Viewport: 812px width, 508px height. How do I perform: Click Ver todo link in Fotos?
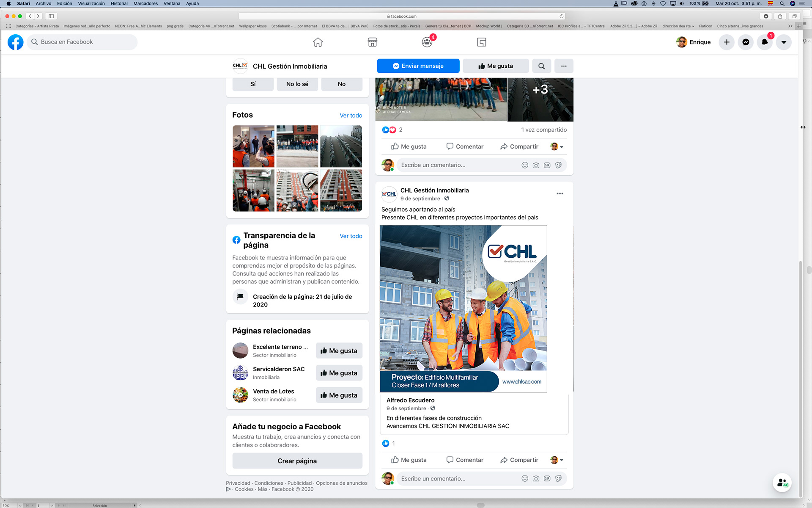[351, 115]
